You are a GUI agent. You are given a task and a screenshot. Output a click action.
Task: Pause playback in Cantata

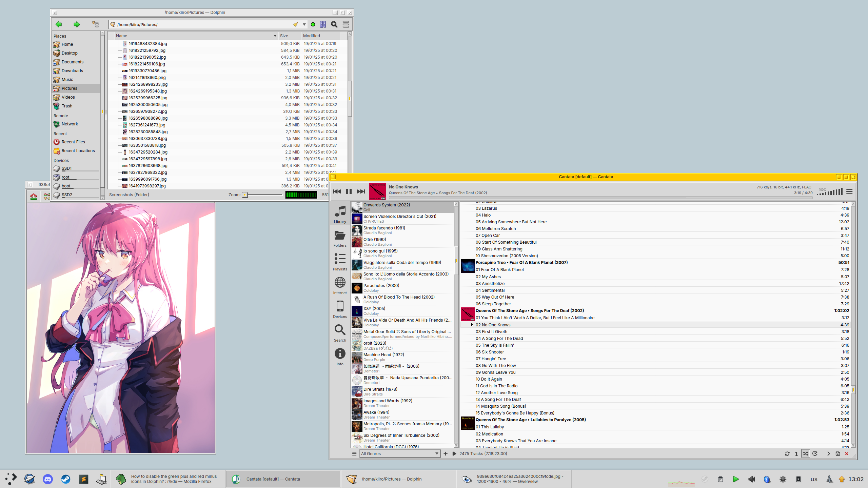click(349, 191)
